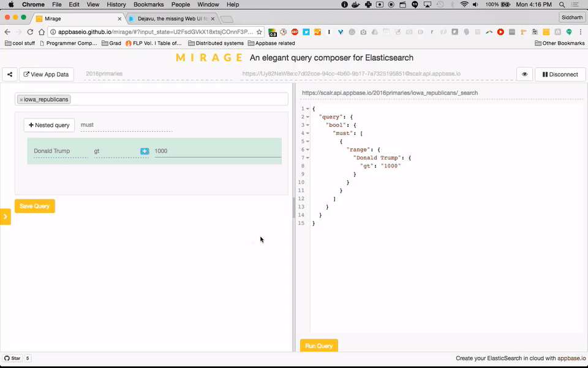Image resolution: width=588 pixels, height=368 pixels.
Task: Click the Disconnect button
Action: point(560,74)
